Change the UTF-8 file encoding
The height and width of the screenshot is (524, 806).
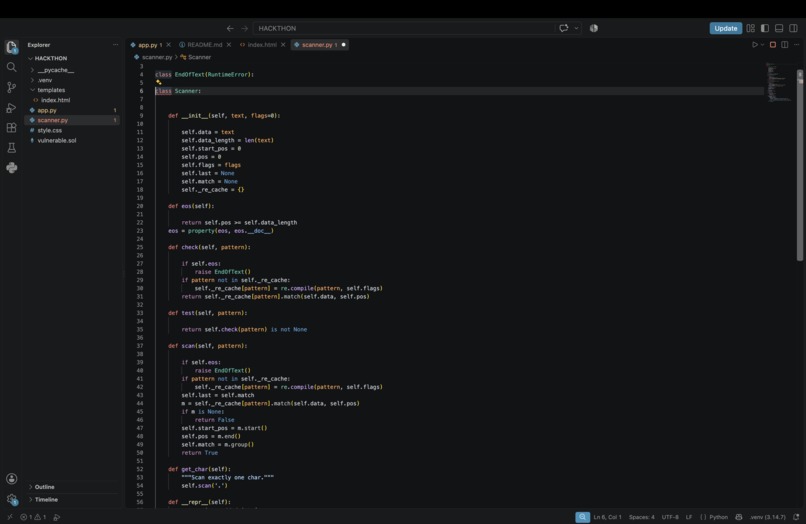[670, 517]
